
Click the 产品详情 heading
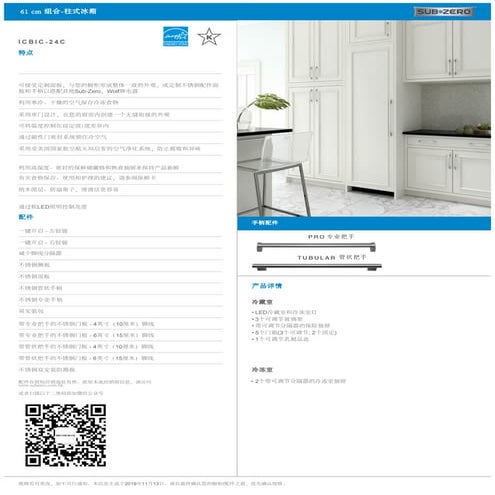pos(267,286)
